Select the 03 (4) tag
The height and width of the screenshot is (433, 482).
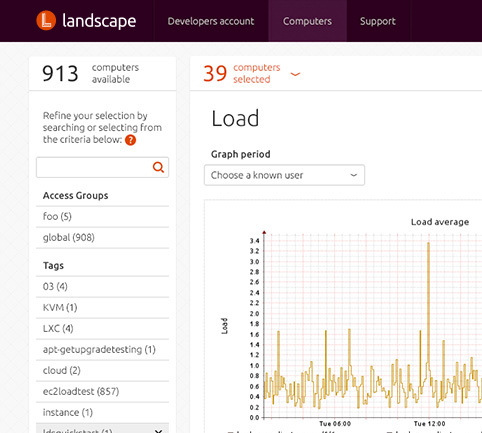(102, 287)
